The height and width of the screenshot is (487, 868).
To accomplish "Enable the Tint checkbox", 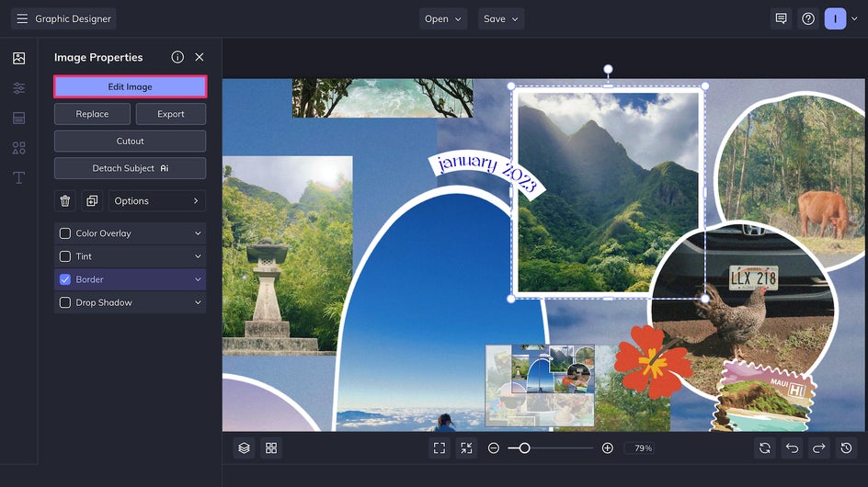I will point(65,256).
